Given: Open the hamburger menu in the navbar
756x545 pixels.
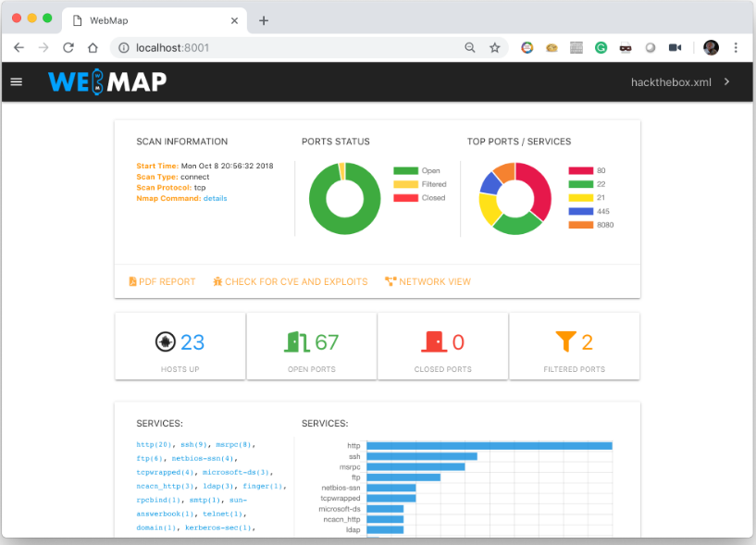Looking at the screenshot, I should pyautogui.click(x=16, y=81).
